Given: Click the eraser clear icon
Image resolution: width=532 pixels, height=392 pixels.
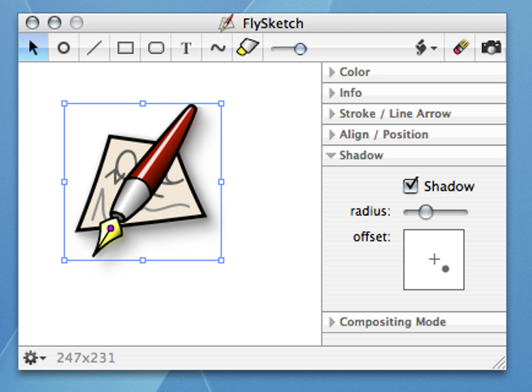Looking at the screenshot, I should [x=461, y=48].
